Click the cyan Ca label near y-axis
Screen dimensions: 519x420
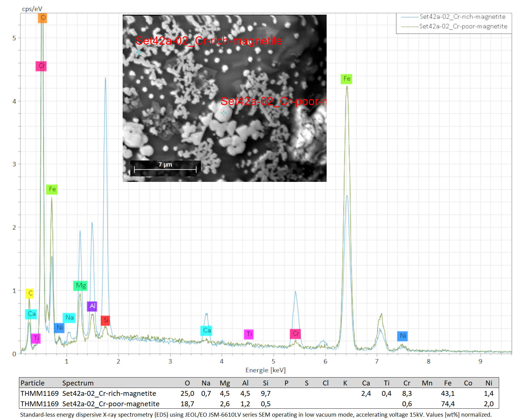point(31,314)
